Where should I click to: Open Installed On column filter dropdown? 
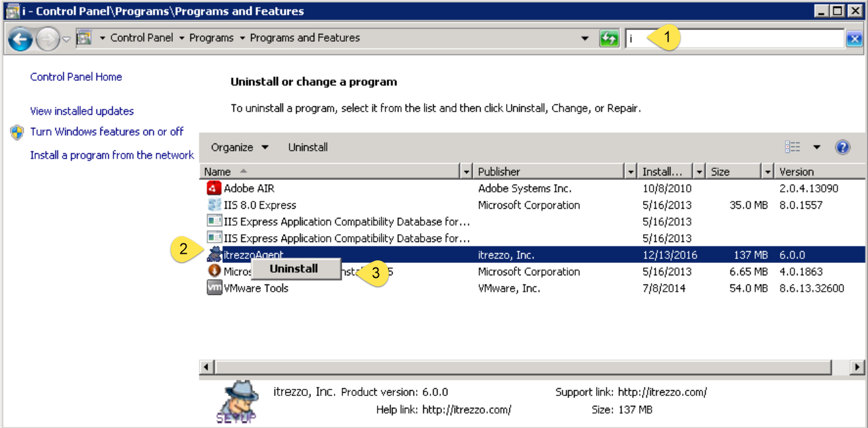coord(699,172)
